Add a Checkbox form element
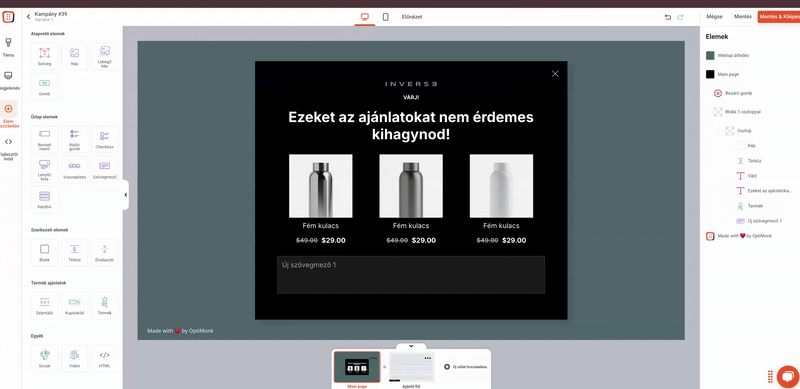800x389 pixels. point(105,139)
